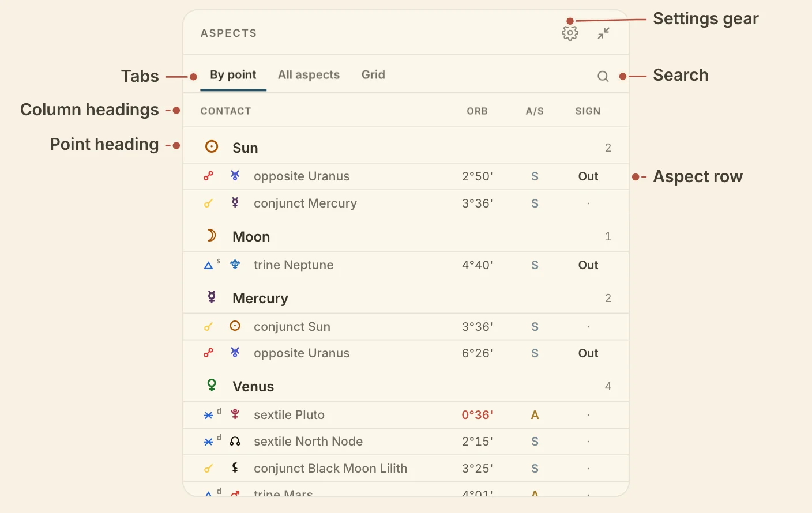Viewport: 812px width, 513px height.
Task: Select the 'conjunct Sun' aspect text
Action: coord(292,327)
